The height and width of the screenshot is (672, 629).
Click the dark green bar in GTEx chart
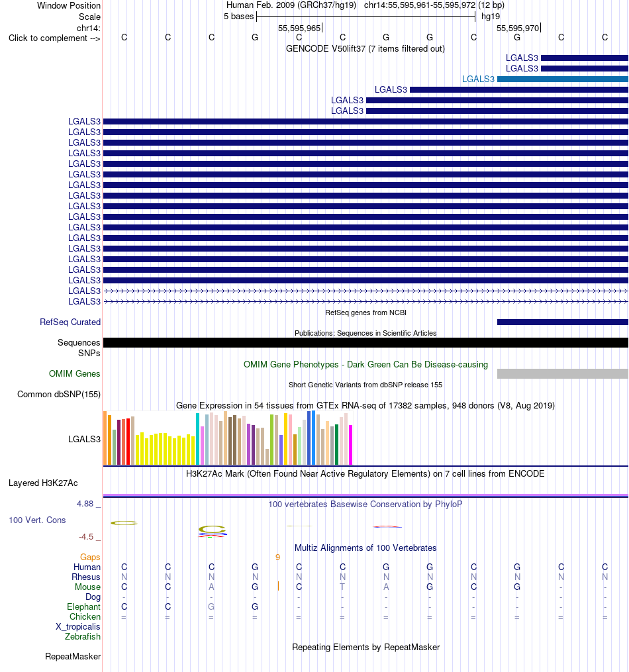click(337, 444)
